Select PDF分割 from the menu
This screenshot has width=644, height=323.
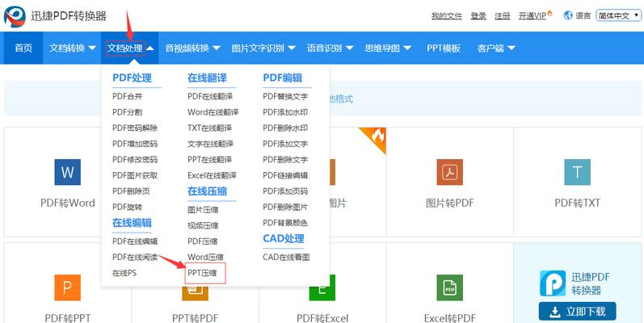pyautogui.click(x=128, y=112)
